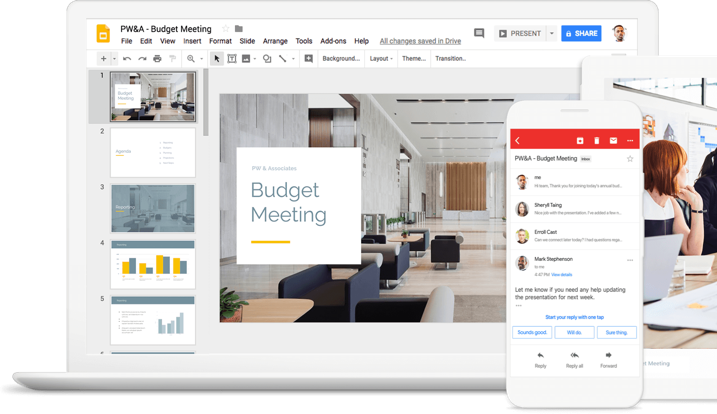The width and height of the screenshot is (717, 414).
Task: Select slide 3 Reporting thumbnail
Action: pyautogui.click(x=153, y=208)
